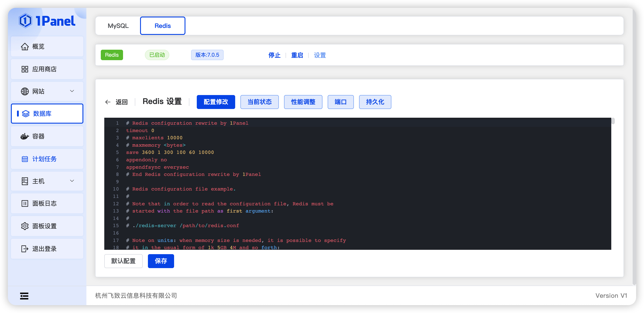Image resolution: width=644 pixels, height=313 pixels.
Task: Switch to the MySQL tab
Action: [x=118, y=26]
